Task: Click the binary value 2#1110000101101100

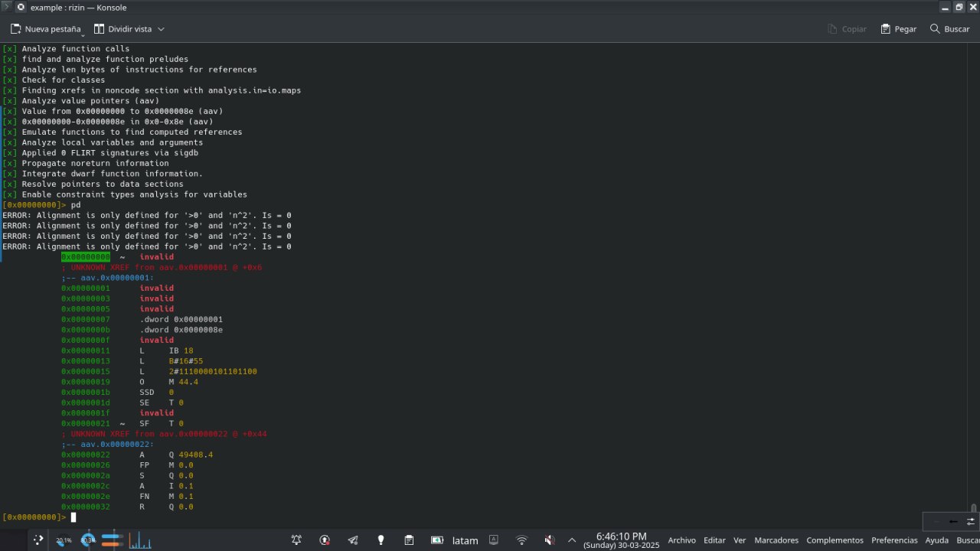Action: pos(213,371)
